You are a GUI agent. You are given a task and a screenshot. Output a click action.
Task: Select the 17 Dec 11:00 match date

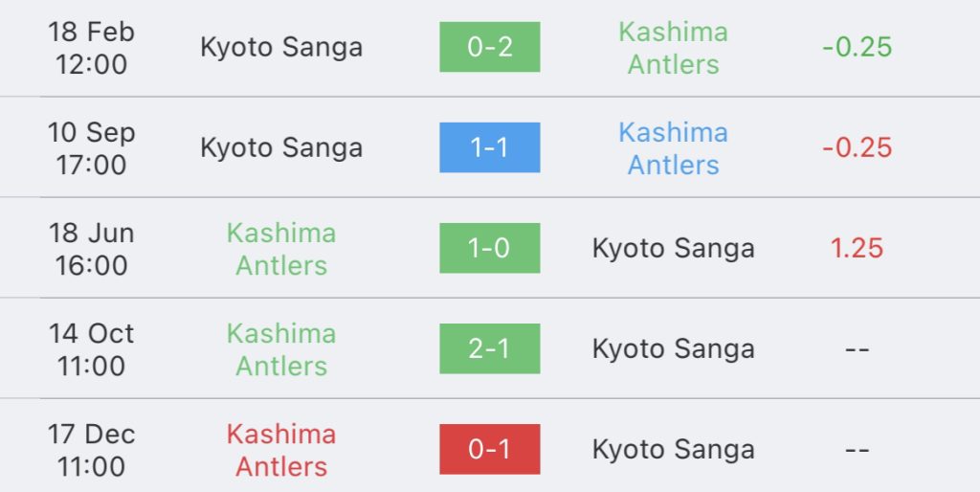(x=91, y=451)
